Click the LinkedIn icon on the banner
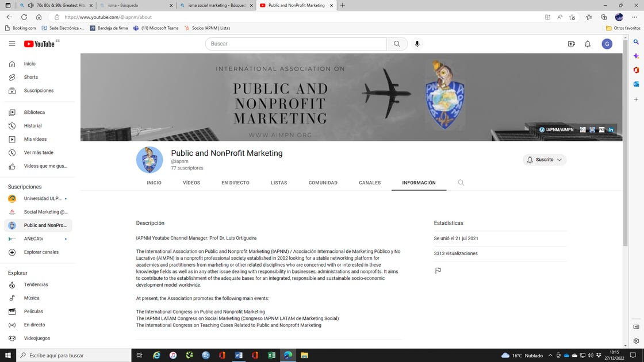 [x=611, y=130]
